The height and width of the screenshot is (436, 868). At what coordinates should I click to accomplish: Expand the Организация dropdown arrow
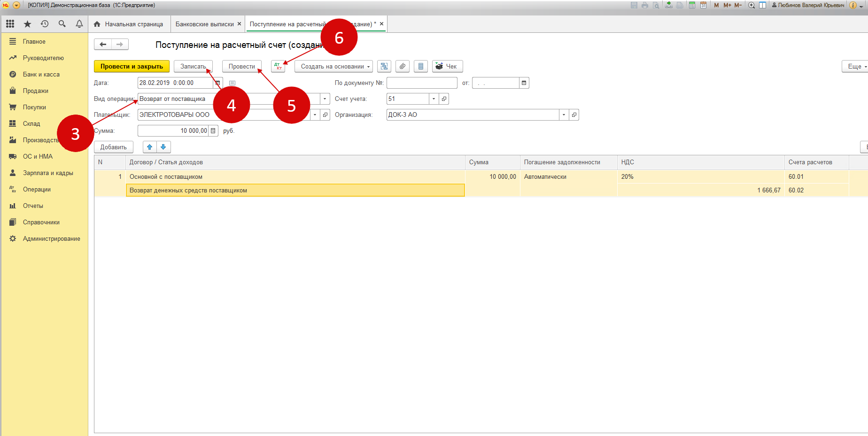click(564, 115)
